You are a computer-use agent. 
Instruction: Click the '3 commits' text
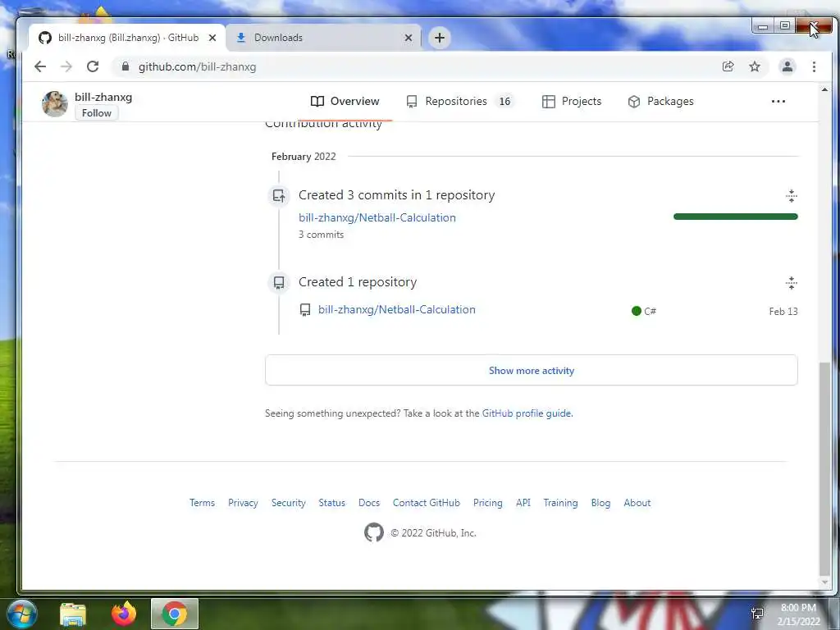321,234
